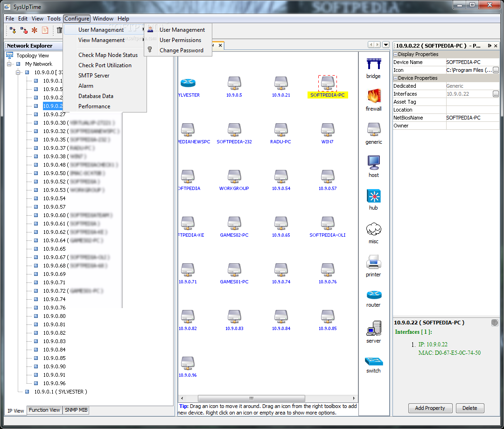
Task: Select the SOFTPEDIA-OLI node icon on map
Action: click(x=328, y=223)
